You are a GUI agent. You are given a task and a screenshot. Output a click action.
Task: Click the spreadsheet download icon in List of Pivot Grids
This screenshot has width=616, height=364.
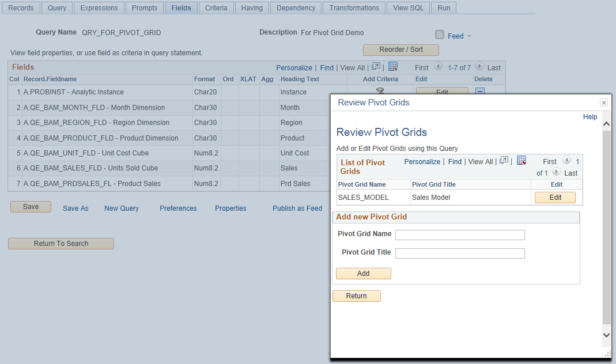tap(521, 161)
